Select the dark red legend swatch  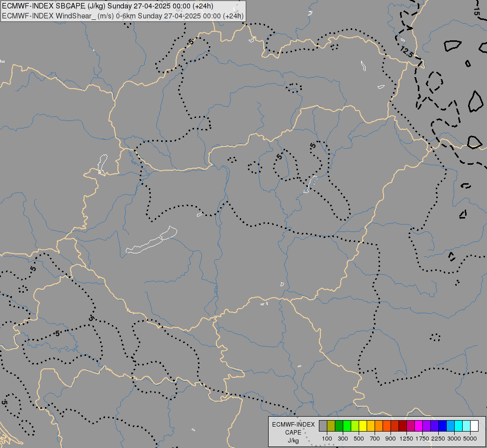point(402,426)
